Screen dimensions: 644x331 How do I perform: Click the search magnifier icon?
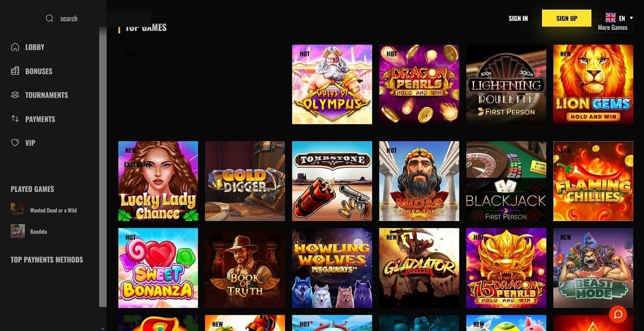(49, 18)
